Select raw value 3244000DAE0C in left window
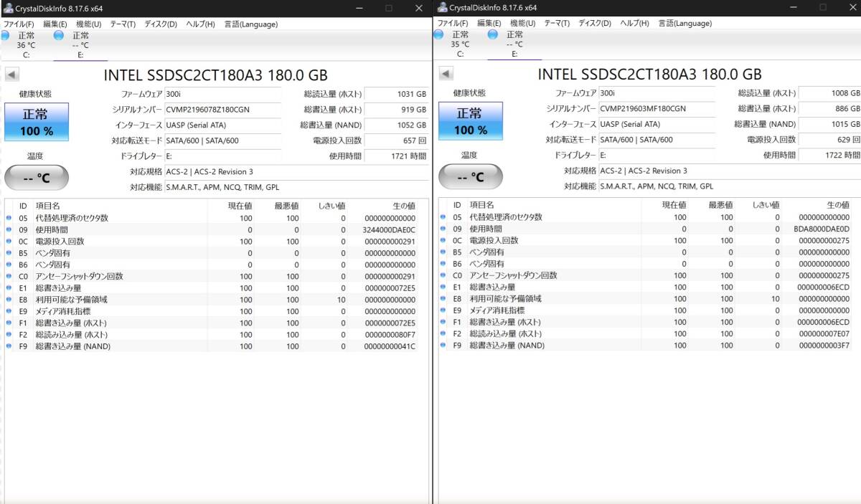861x504 pixels. 389,229
